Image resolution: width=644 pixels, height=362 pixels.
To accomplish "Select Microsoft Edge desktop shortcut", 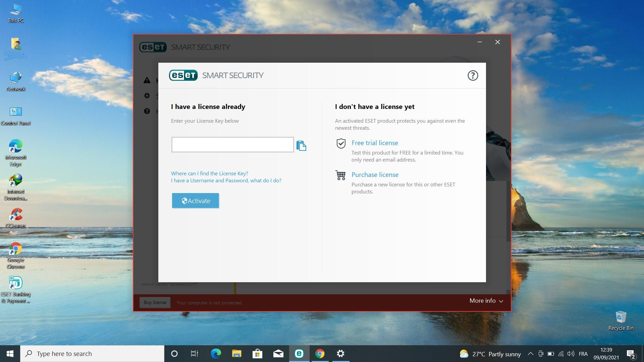I will 16,153.
